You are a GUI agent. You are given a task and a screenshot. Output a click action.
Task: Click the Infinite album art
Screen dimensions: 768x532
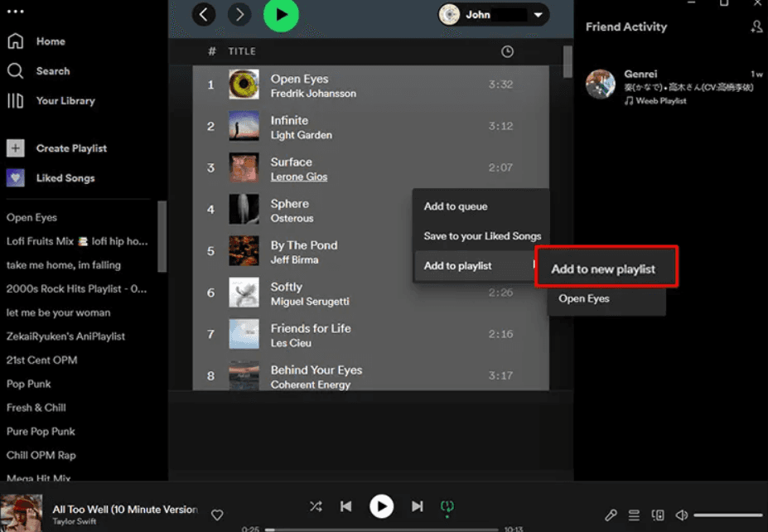[x=244, y=126]
